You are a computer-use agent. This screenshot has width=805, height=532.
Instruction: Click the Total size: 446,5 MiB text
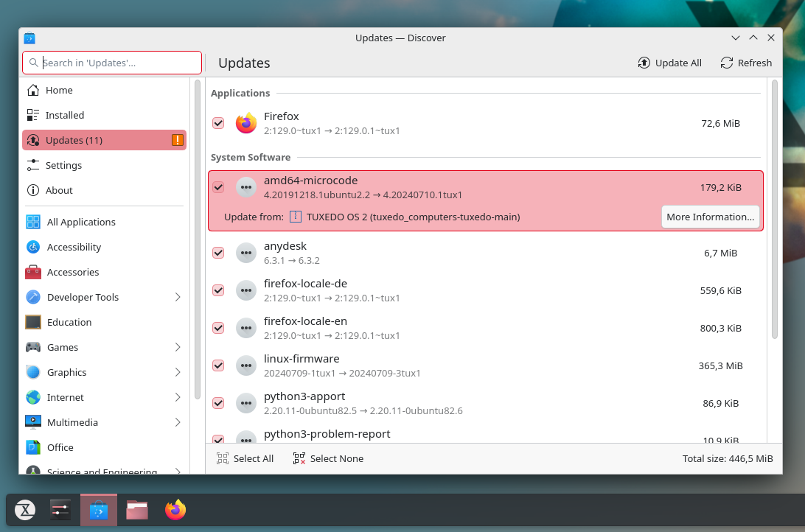click(728, 458)
